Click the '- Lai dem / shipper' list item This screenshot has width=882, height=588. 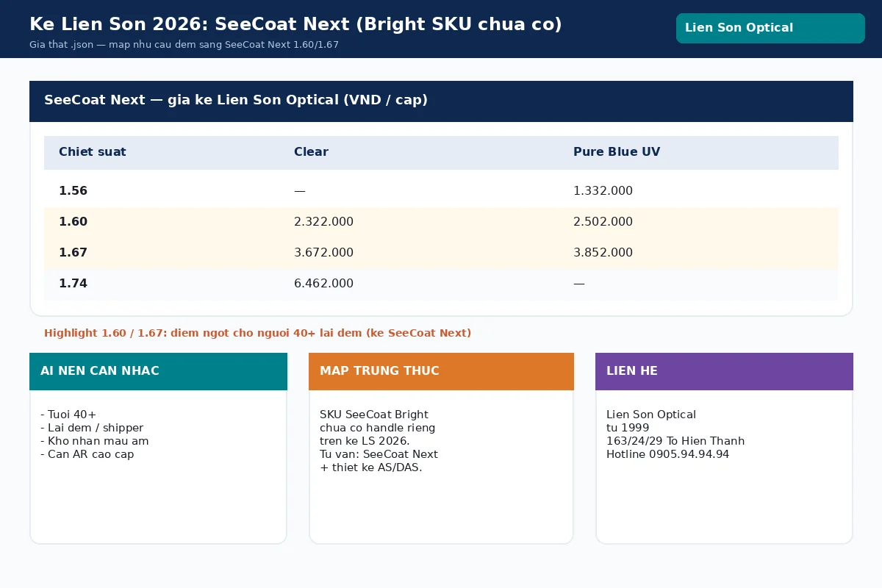[92, 428]
